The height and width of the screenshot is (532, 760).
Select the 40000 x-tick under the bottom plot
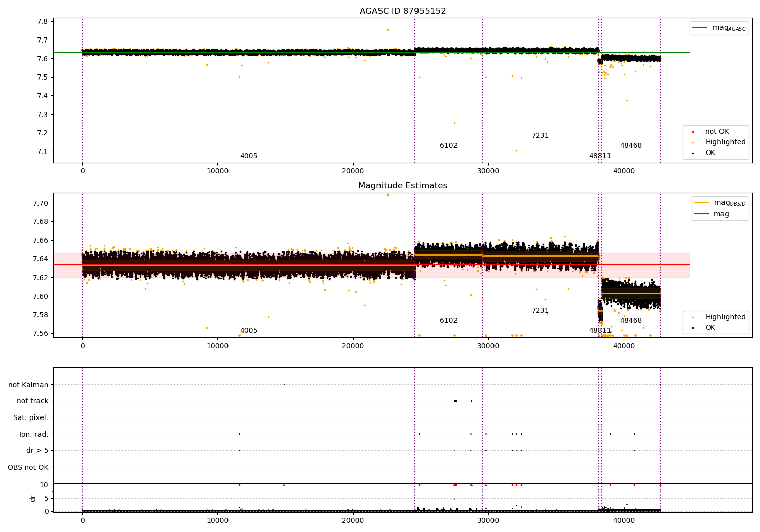point(624,521)
